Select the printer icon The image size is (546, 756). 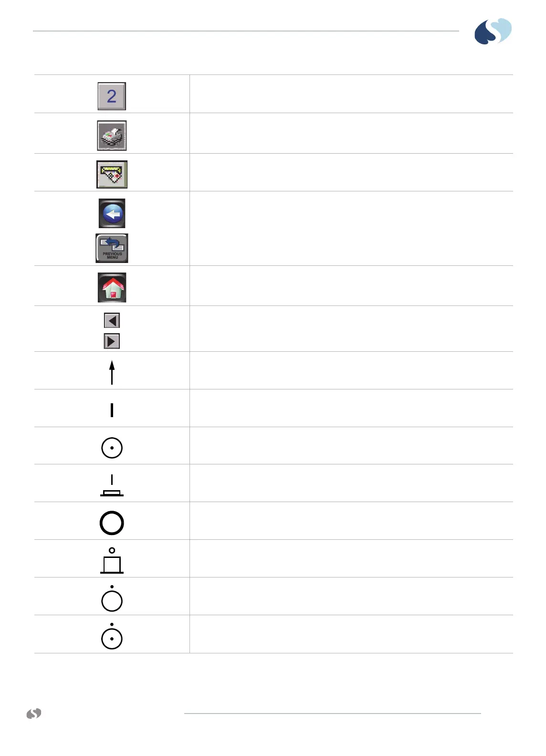[112, 136]
